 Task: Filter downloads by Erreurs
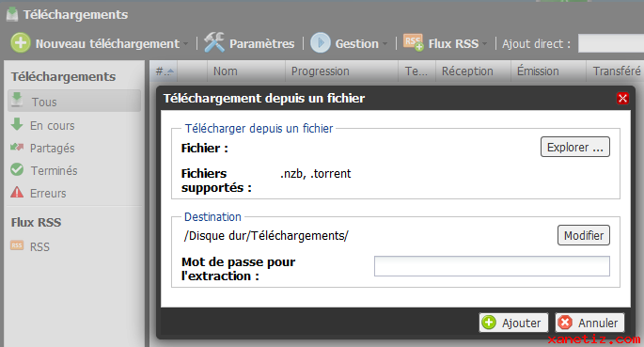pos(48,194)
